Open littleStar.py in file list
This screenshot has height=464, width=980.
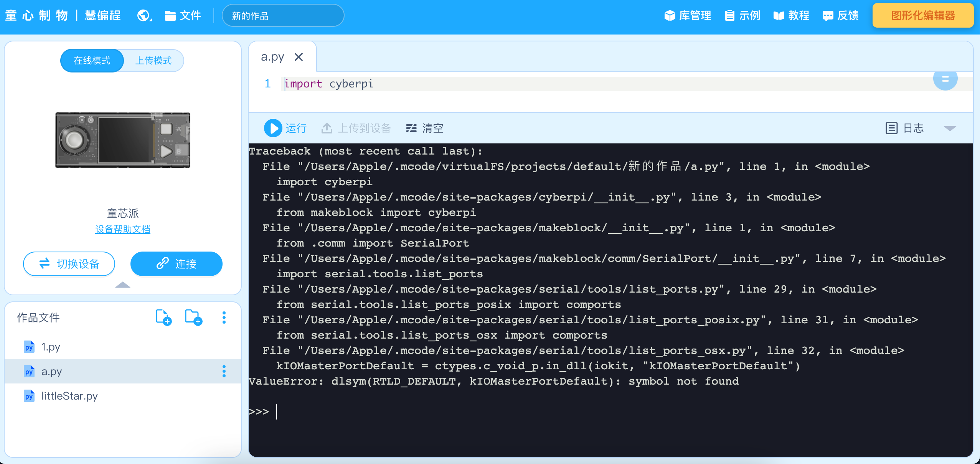click(x=69, y=396)
